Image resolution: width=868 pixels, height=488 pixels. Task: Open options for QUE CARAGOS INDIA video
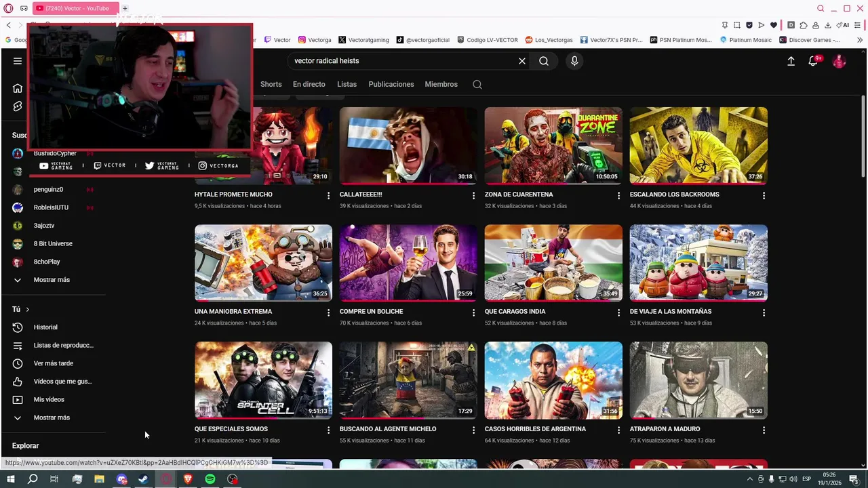tap(618, 312)
